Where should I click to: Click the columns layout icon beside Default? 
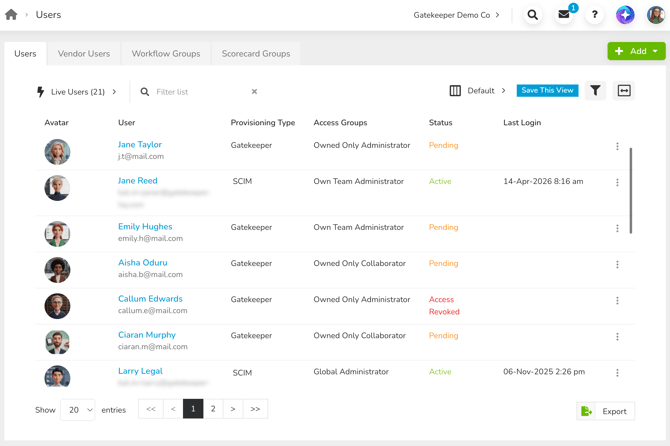(x=455, y=91)
